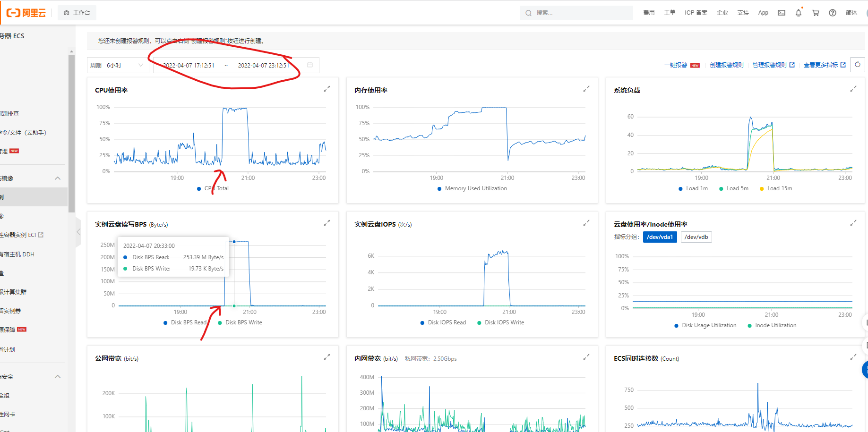The image size is (868, 432).
Task: Open Cloud Shell terminal icon
Action: [x=781, y=13]
